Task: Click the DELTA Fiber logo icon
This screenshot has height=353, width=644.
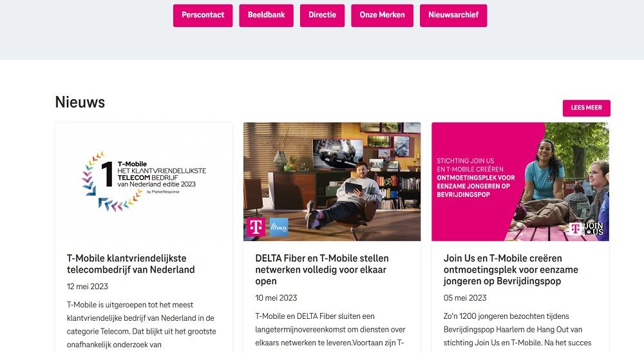Action: coord(279,227)
